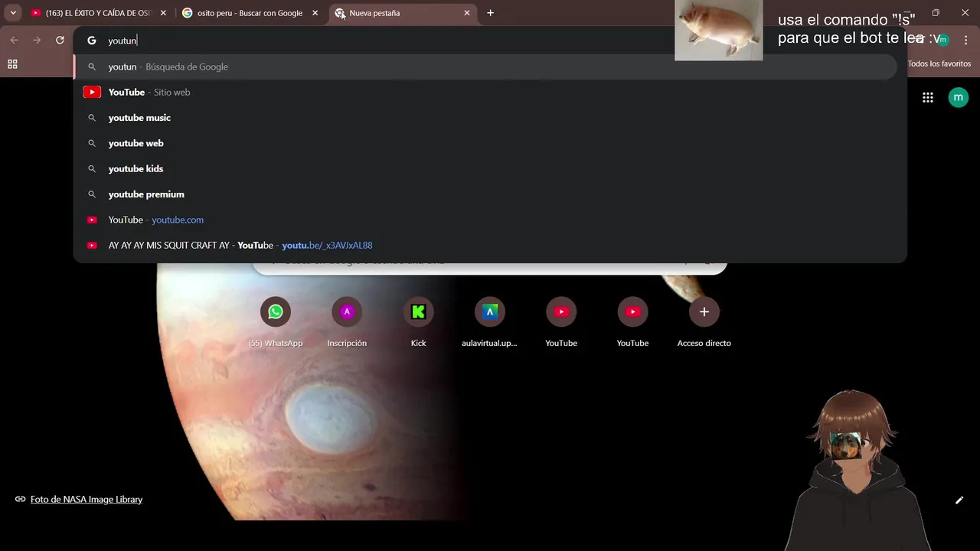Image resolution: width=980 pixels, height=551 pixels.
Task: Open the apps grid in bookmarks bar
Action: tap(12, 64)
